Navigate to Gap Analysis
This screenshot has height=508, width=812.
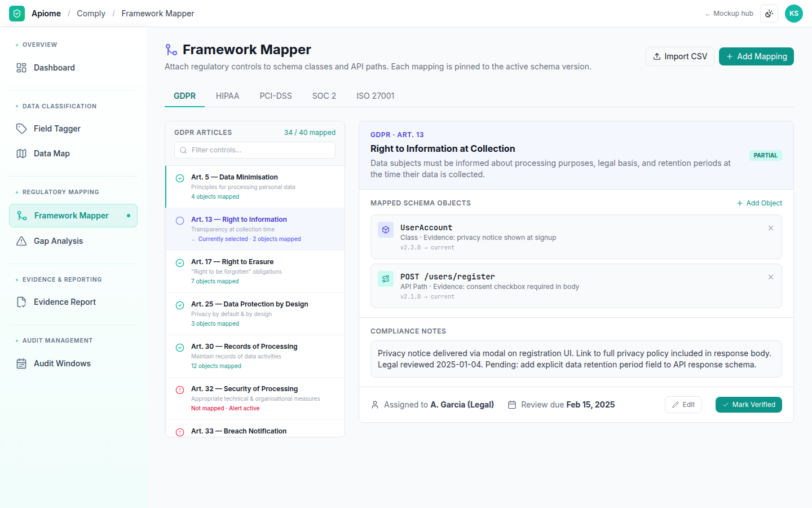(x=73, y=241)
